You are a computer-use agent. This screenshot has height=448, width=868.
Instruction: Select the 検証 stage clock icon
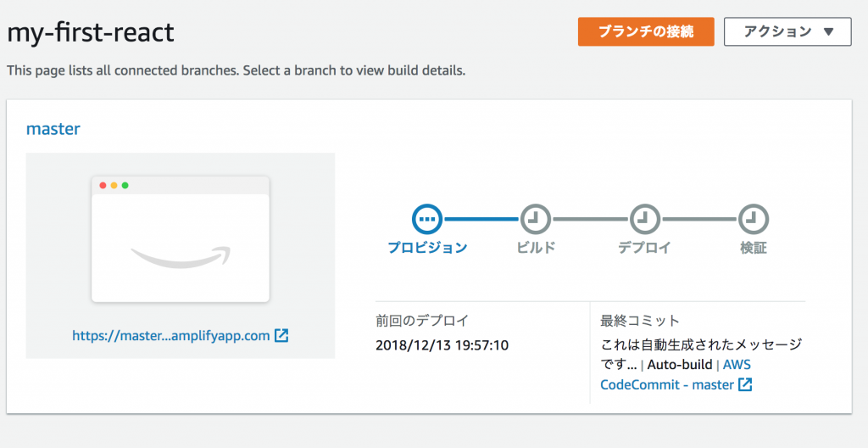point(754,219)
